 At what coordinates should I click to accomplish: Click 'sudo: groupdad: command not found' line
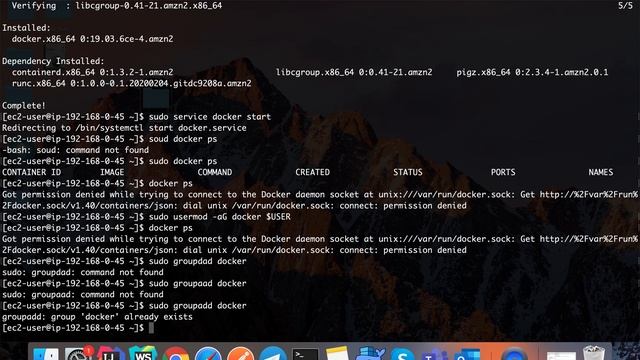tap(82, 272)
